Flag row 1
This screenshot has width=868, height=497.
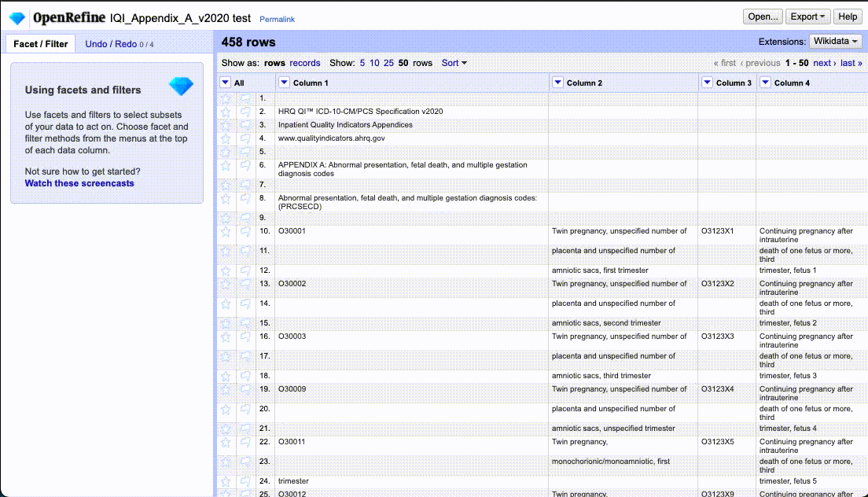pos(245,98)
